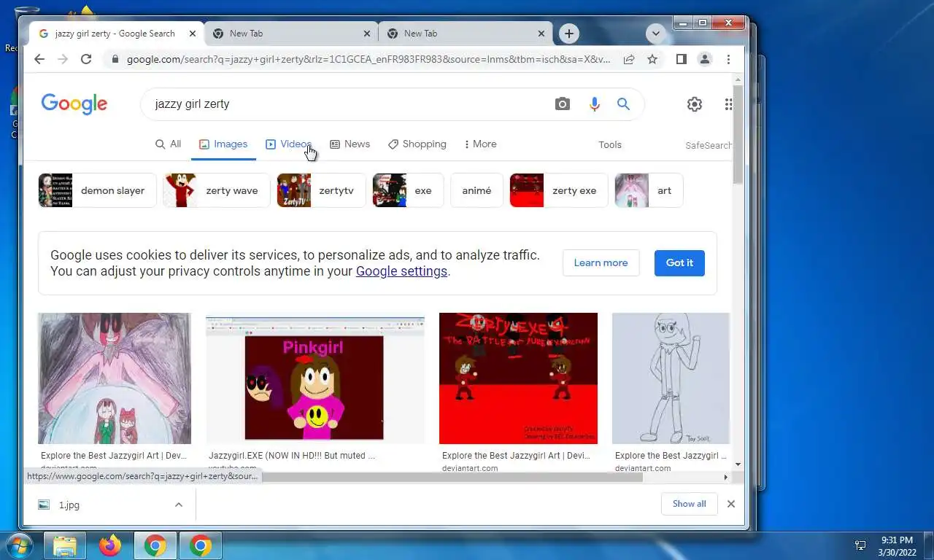Click the scroll right arrow on horizontal scrollbar

(x=725, y=478)
